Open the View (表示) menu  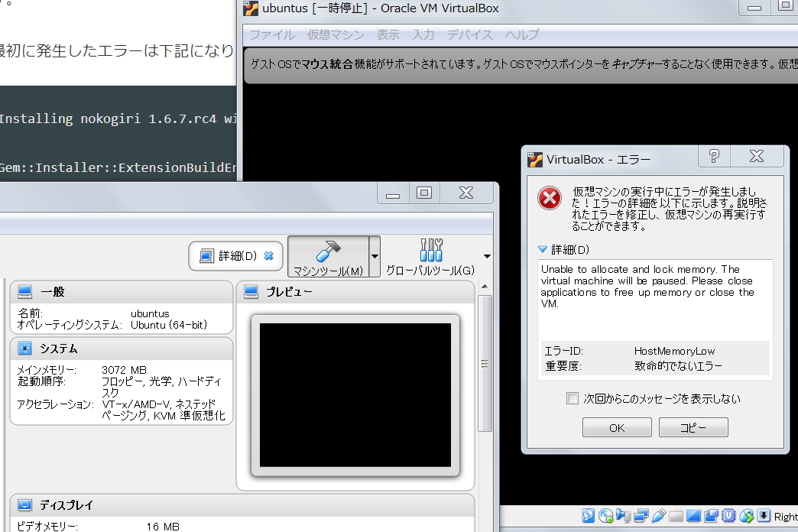pos(388,34)
